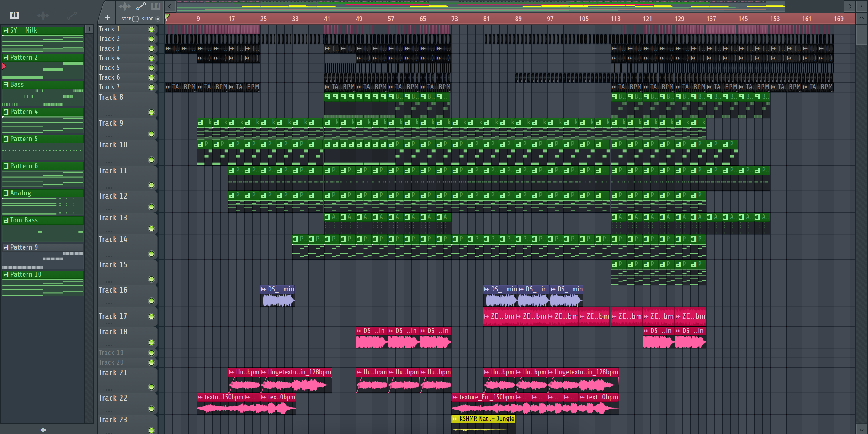Mute Track 4 with its green LED

(x=151, y=58)
